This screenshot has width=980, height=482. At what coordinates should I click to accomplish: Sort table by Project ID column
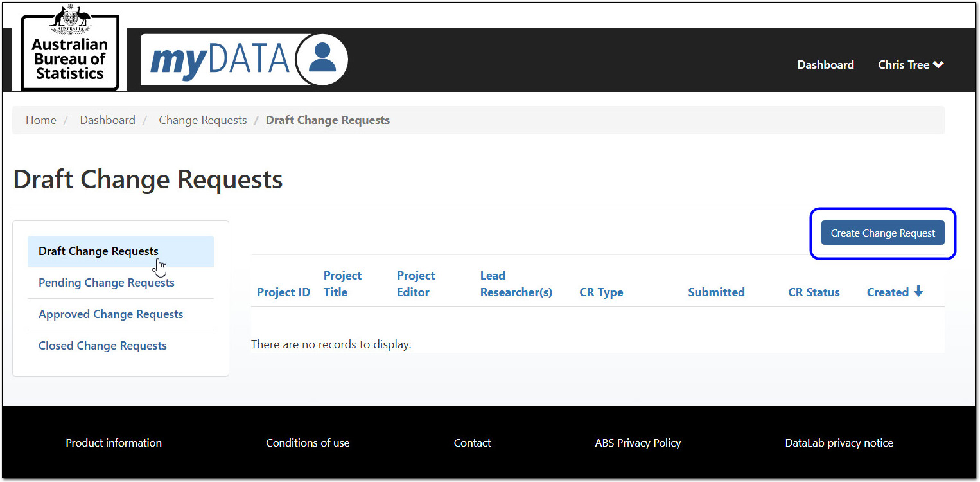click(x=283, y=292)
